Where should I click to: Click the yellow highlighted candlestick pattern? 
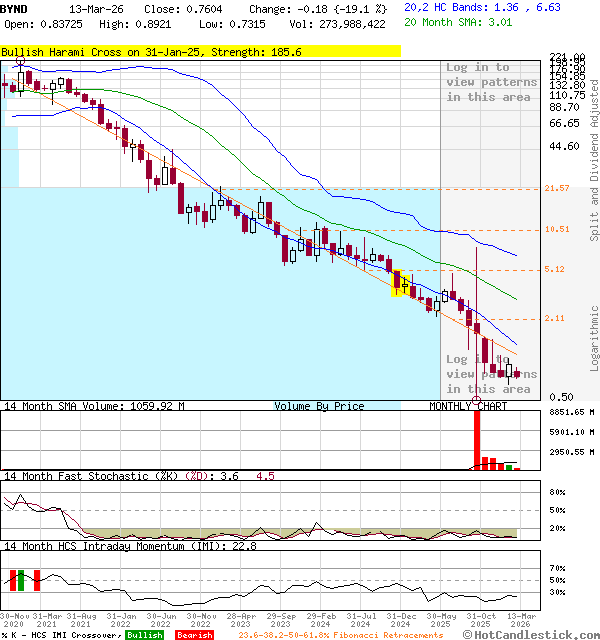400,284
